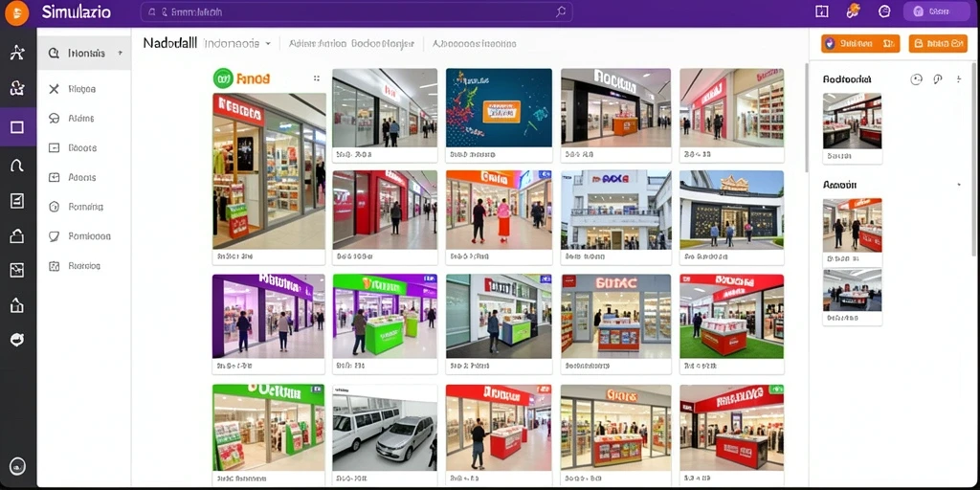Open the arch-shaped icon in dark sidebar
The height and width of the screenshot is (490, 980).
pos(17,165)
